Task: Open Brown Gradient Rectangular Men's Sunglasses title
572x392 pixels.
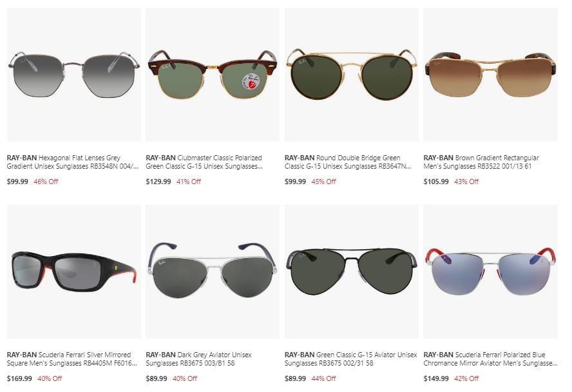Action: [481, 162]
